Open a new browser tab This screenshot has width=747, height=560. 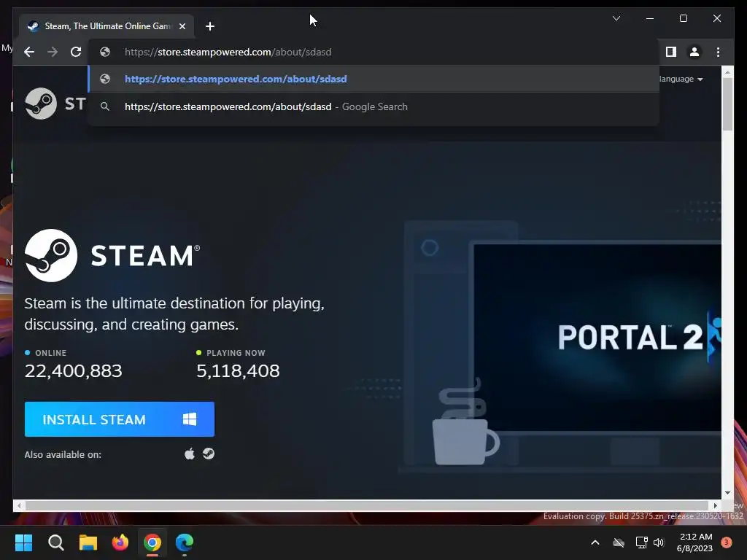210,26
